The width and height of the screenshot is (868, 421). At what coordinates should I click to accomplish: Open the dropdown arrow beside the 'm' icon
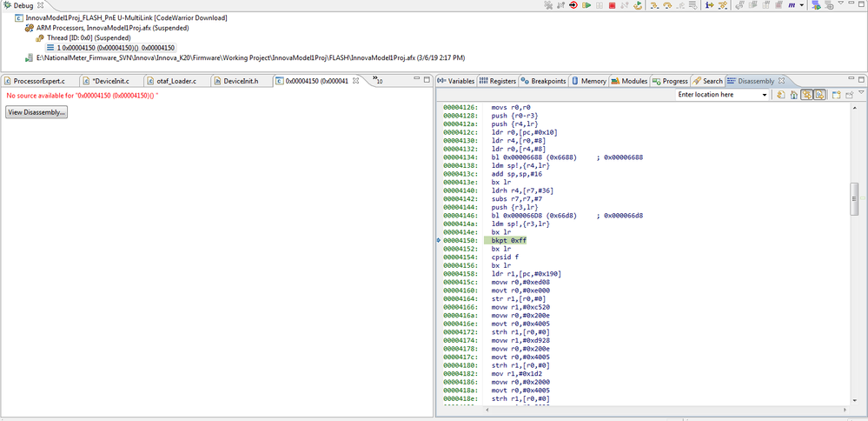[802, 5]
